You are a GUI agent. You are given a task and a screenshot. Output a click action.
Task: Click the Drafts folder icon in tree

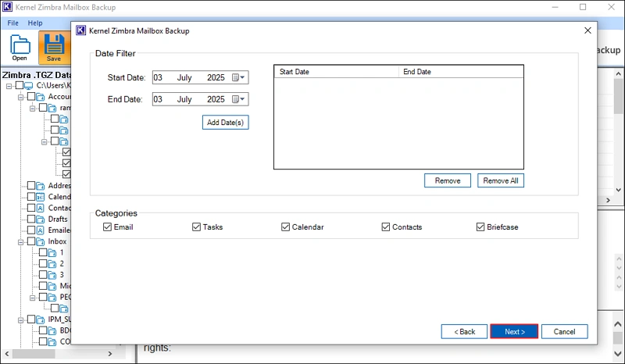pyautogui.click(x=41, y=219)
